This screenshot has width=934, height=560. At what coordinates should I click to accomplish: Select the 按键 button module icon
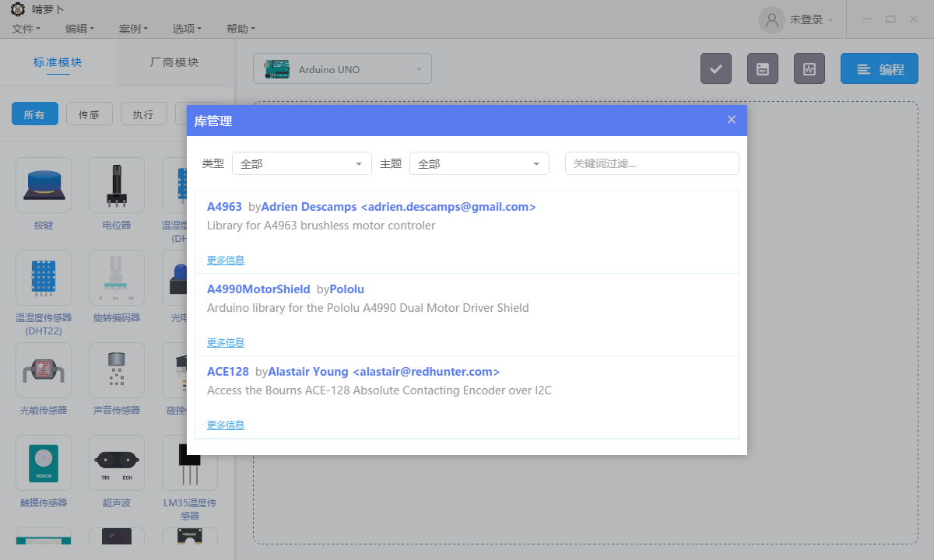pyautogui.click(x=44, y=185)
